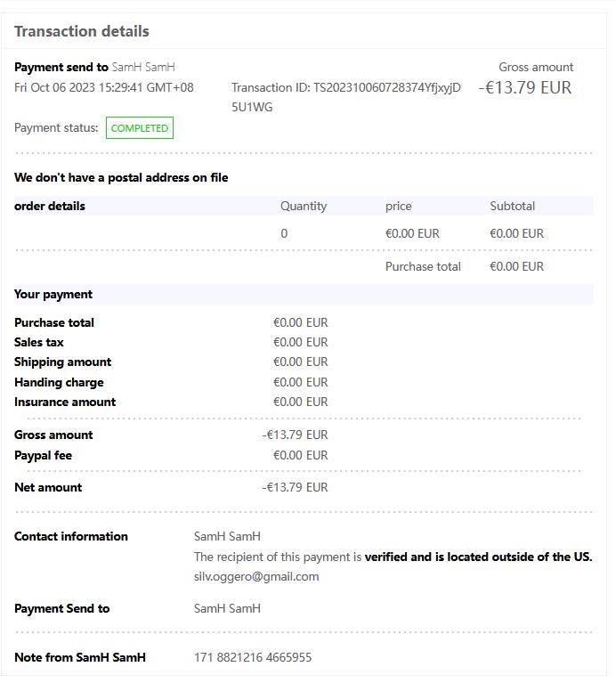616x683 pixels.
Task: Open the silv.oggero@gmail.com email link
Action: 256,576
